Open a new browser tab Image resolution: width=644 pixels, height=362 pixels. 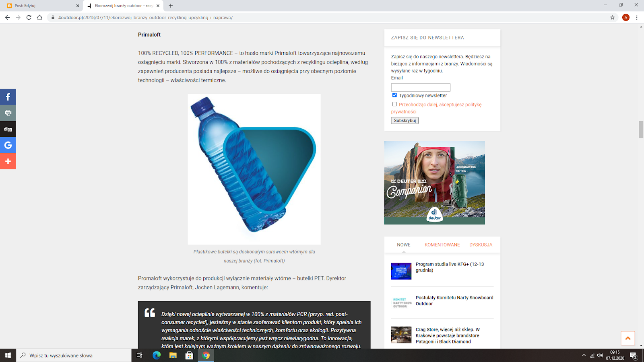pyautogui.click(x=171, y=6)
